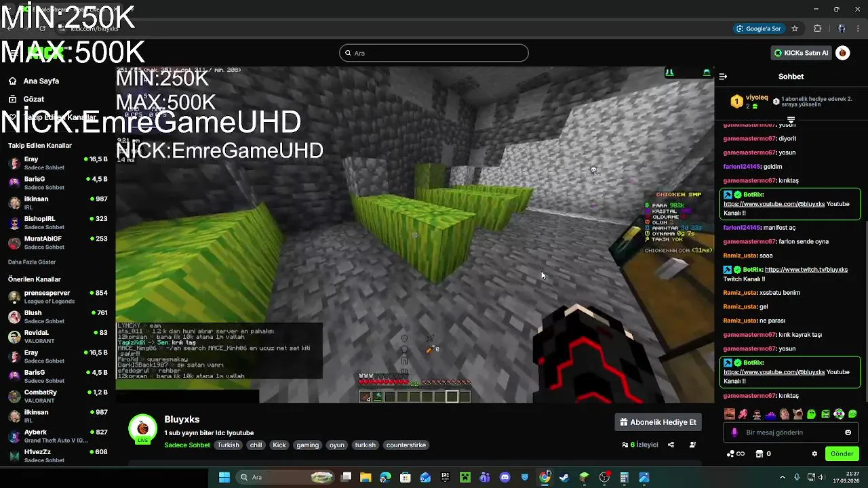Open BishopIRL channel in sidebar

coord(58,222)
